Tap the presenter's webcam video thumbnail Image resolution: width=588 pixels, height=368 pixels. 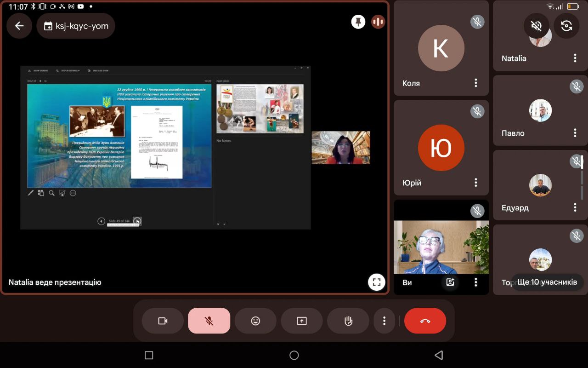(x=341, y=148)
